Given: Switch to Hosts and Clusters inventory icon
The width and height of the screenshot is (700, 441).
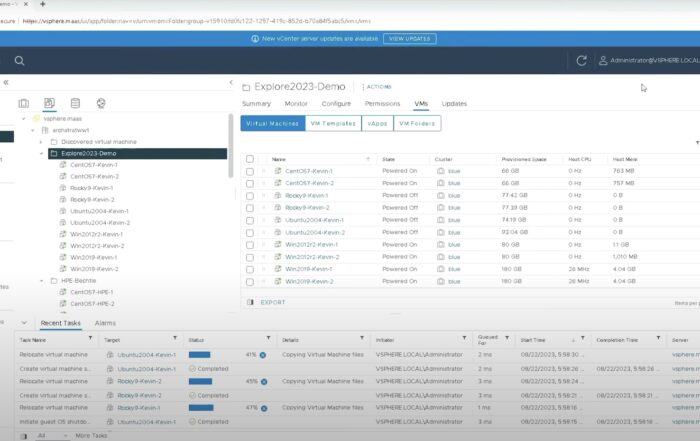Looking at the screenshot, I should [x=24, y=104].
